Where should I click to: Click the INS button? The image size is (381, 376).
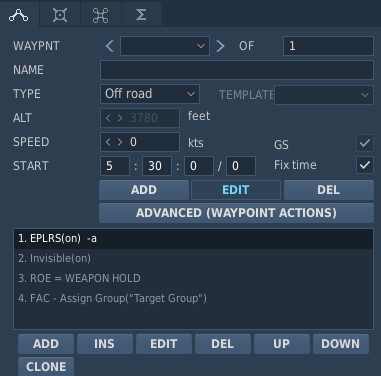105,344
